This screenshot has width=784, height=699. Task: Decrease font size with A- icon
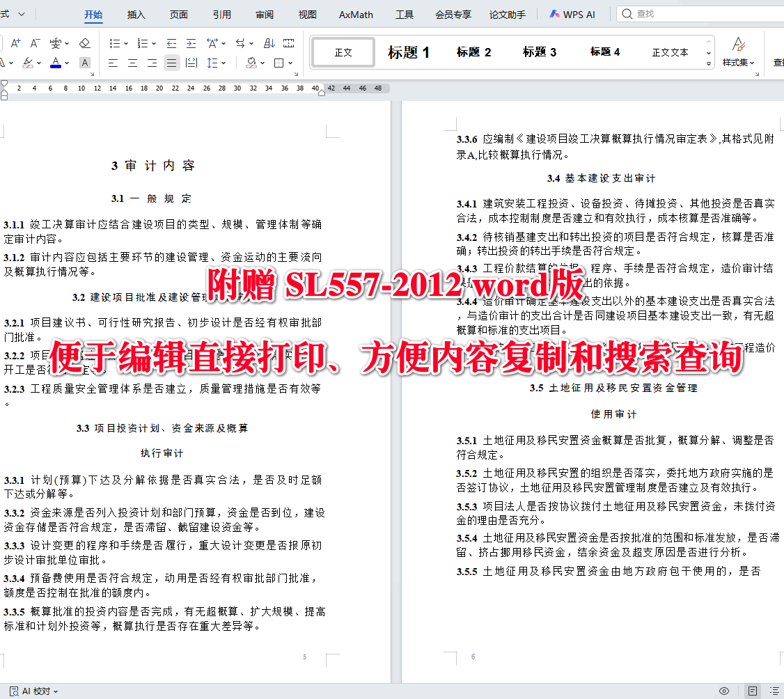coord(35,43)
